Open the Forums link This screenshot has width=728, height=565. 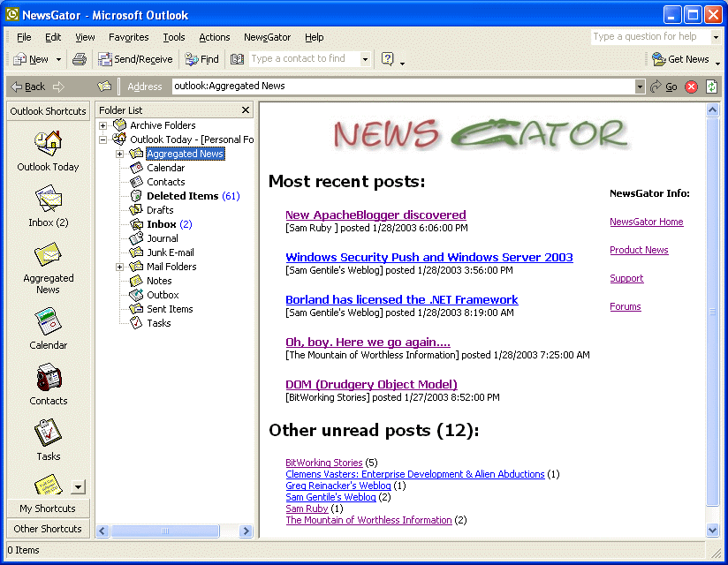pyautogui.click(x=625, y=306)
